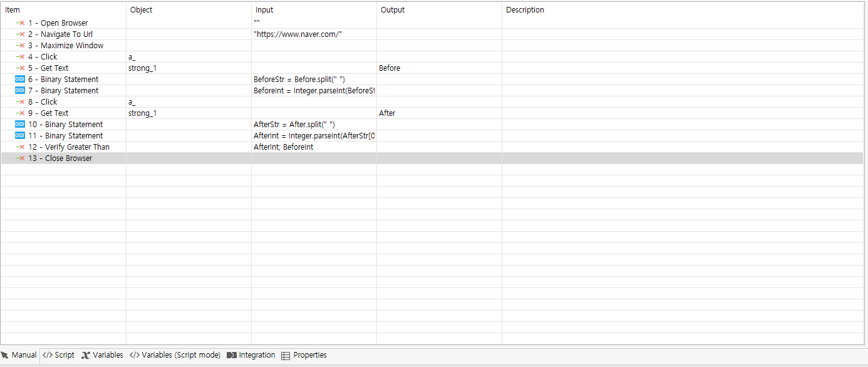The height and width of the screenshot is (367, 868).
Task: Switch to Variables (Script mode) tab
Action: (x=175, y=355)
